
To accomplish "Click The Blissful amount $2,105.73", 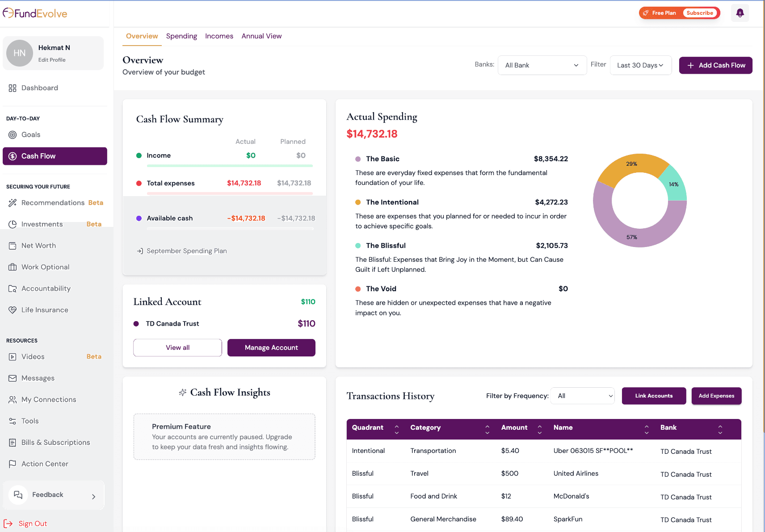I will (x=552, y=246).
